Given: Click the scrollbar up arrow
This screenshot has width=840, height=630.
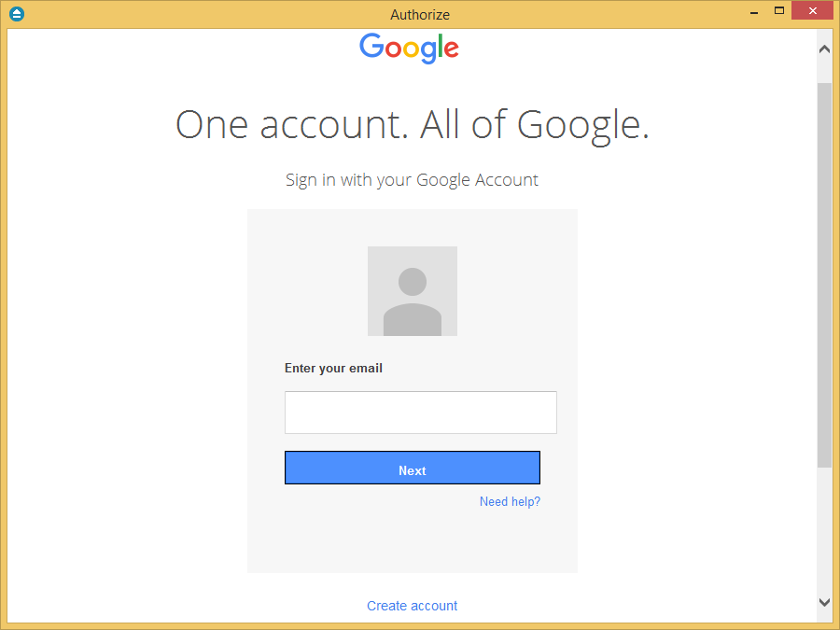Looking at the screenshot, I should [824, 48].
